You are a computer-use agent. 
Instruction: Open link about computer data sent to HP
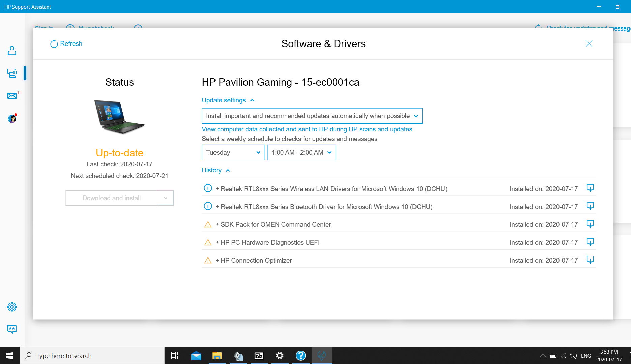pyautogui.click(x=307, y=129)
